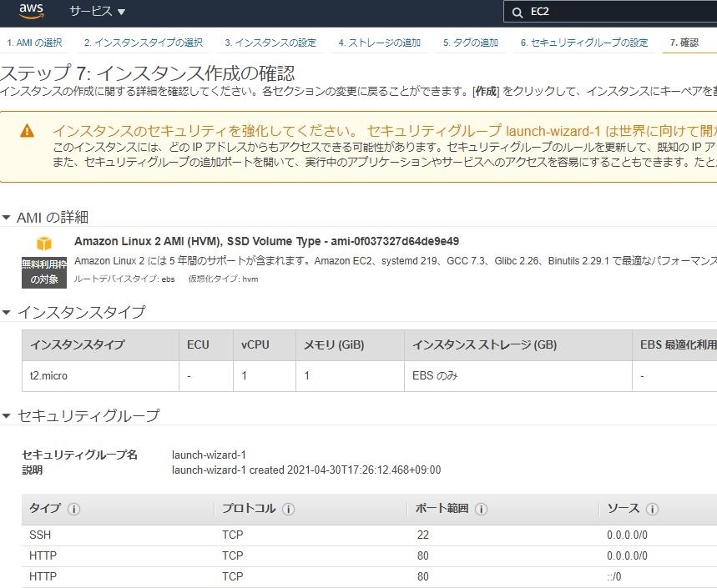The height and width of the screenshot is (588, 717).
Task: Go to step 1. AMI の選択
Action: 34,43
